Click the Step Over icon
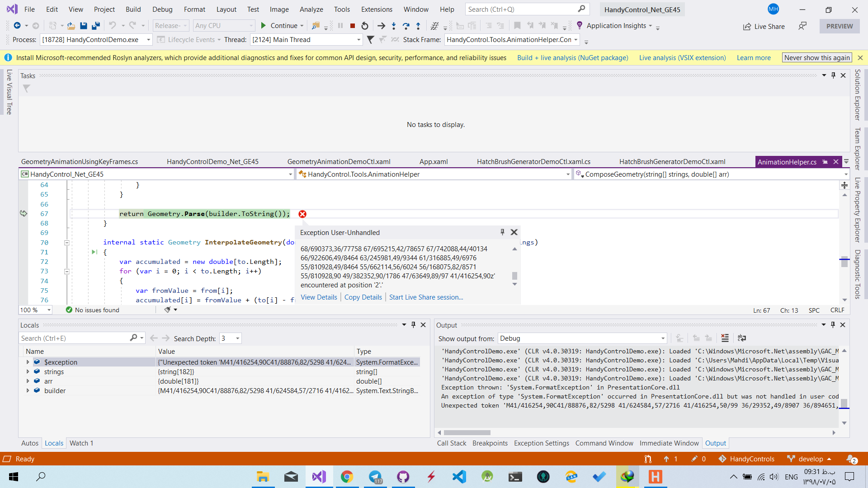This screenshot has height=488, width=868. tap(406, 26)
